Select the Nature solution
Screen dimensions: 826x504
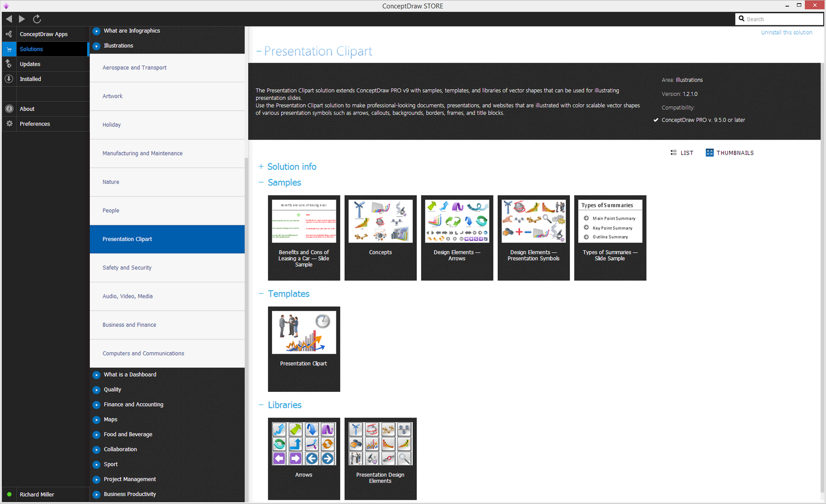[x=167, y=182]
